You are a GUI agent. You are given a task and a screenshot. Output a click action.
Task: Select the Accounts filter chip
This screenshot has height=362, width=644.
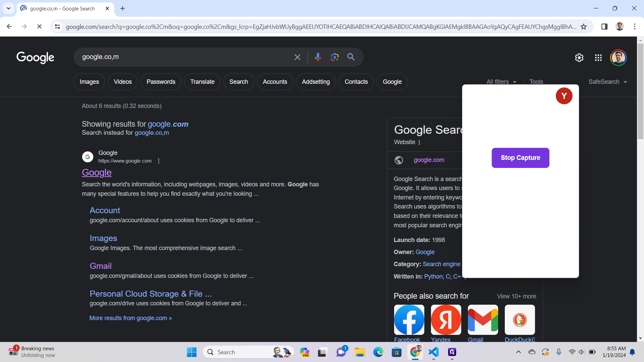click(x=275, y=82)
